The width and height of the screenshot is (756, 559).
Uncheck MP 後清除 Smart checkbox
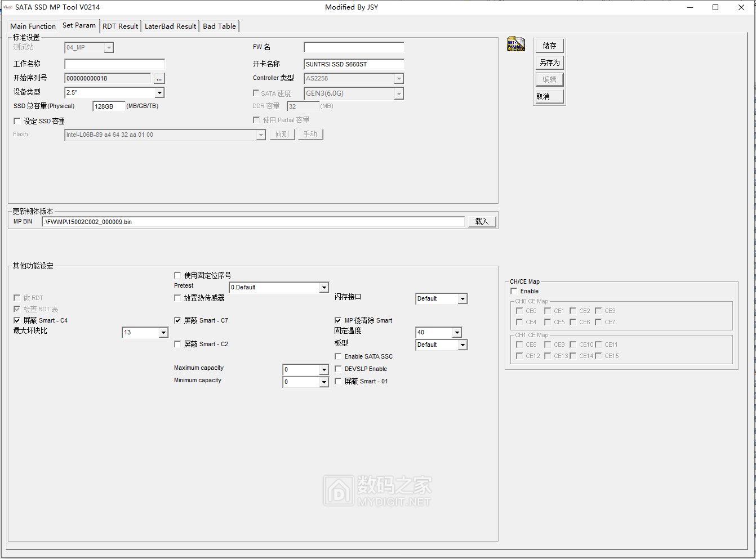point(338,320)
